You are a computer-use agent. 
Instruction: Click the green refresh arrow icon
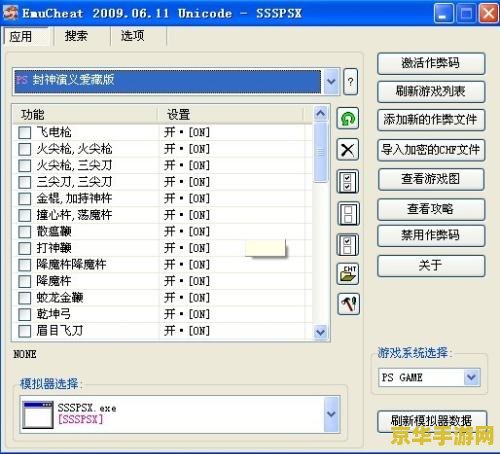point(348,118)
